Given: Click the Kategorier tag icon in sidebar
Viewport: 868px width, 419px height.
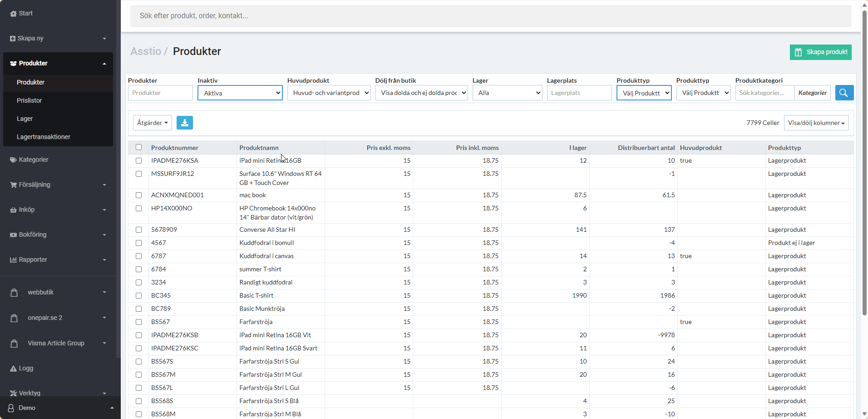Looking at the screenshot, I should tap(13, 160).
